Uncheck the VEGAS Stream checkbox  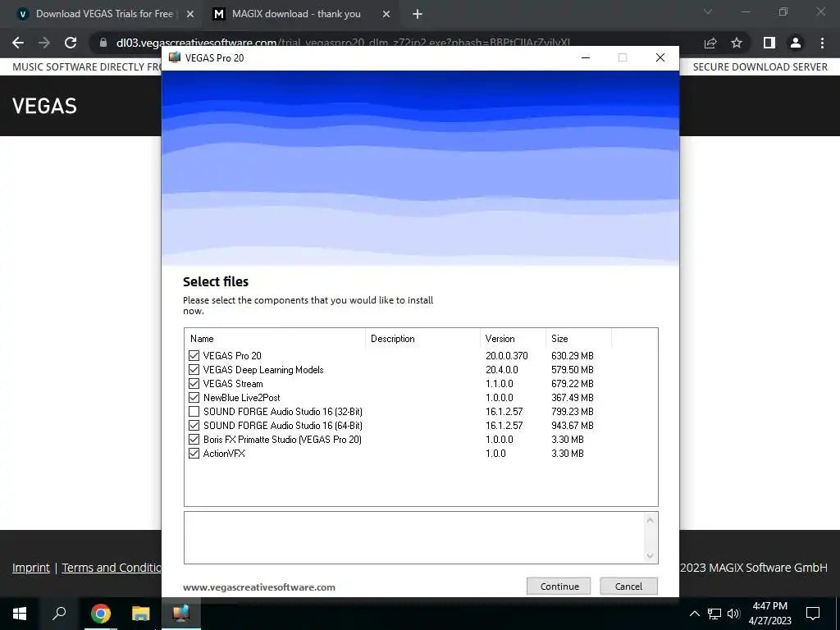pyautogui.click(x=194, y=384)
